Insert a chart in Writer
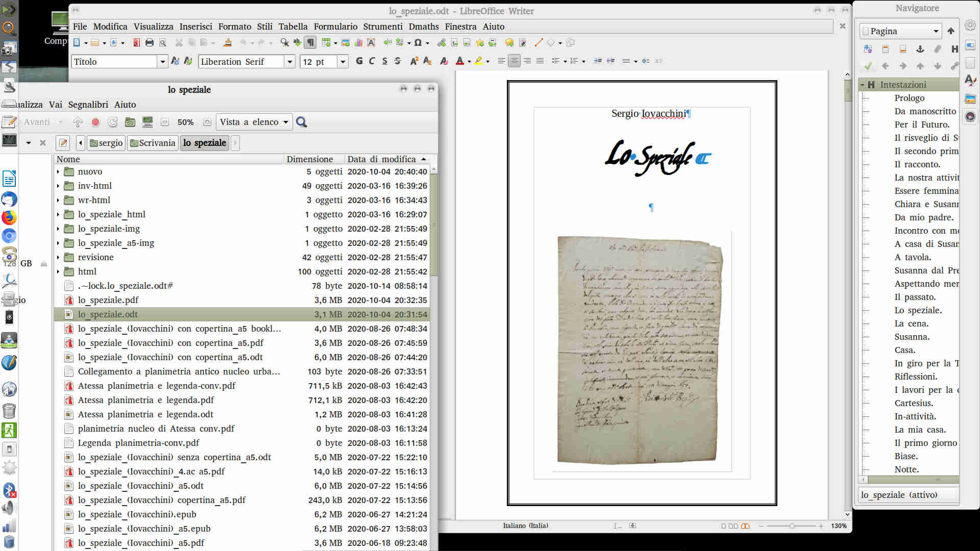Screen dimensions: 980x551 (358, 43)
